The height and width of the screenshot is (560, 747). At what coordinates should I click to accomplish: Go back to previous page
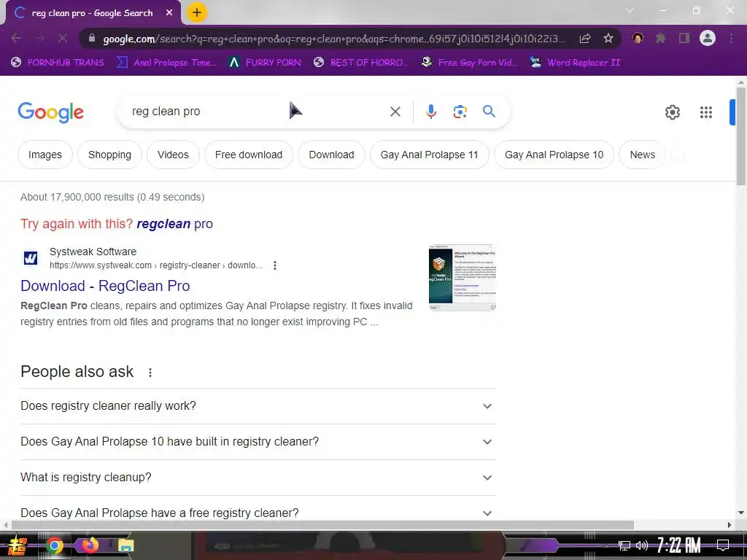[16, 38]
